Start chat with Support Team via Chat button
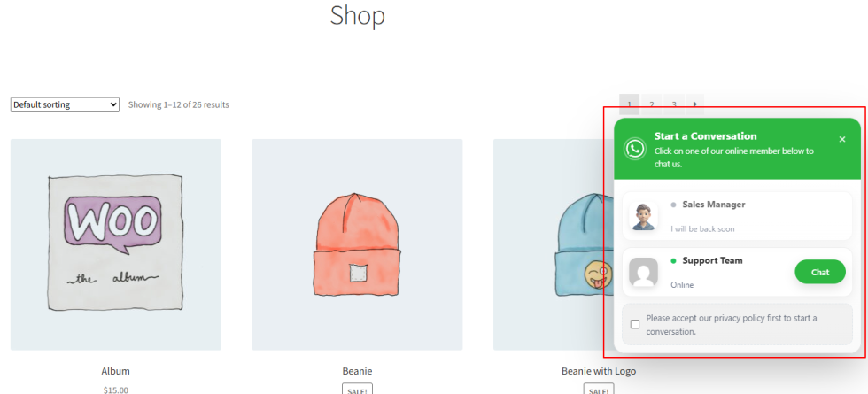This screenshot has height=394, width=868. (820, 273)
